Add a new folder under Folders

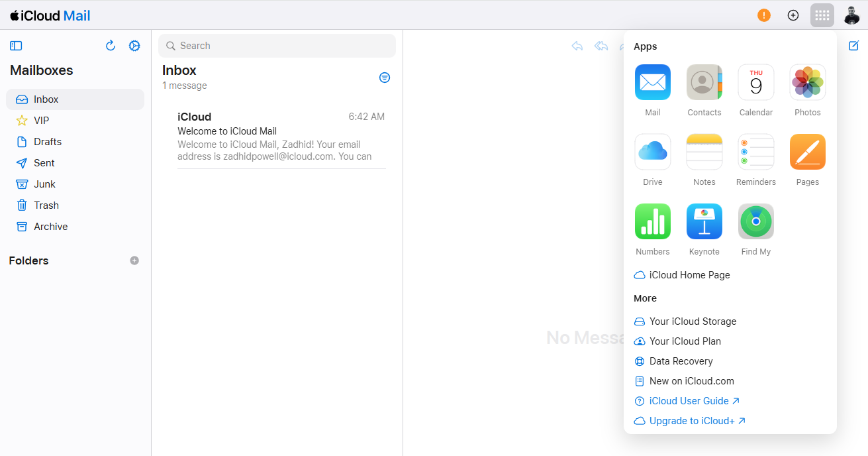(x=134, y=260)
